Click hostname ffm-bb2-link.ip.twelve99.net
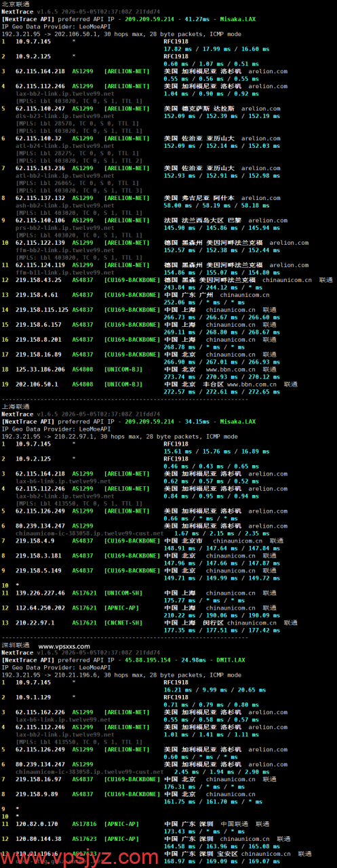This screenshot has height=868, width=337. click(x=64, y=250)
